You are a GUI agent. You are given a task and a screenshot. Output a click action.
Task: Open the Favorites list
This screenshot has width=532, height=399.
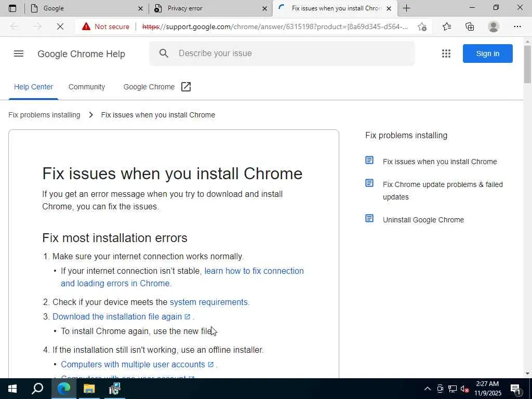point(447,26)
